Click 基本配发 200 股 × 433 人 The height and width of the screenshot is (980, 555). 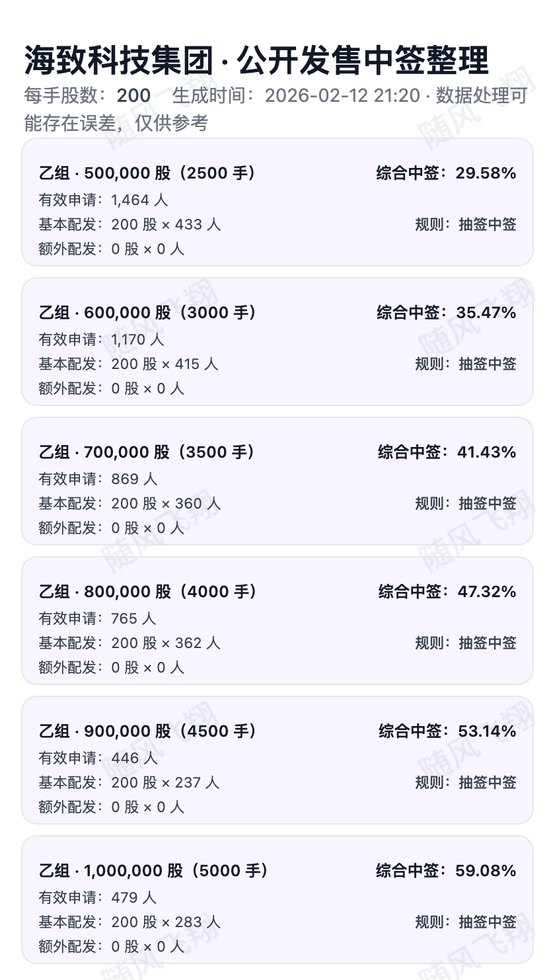click(x=129, y=224)
